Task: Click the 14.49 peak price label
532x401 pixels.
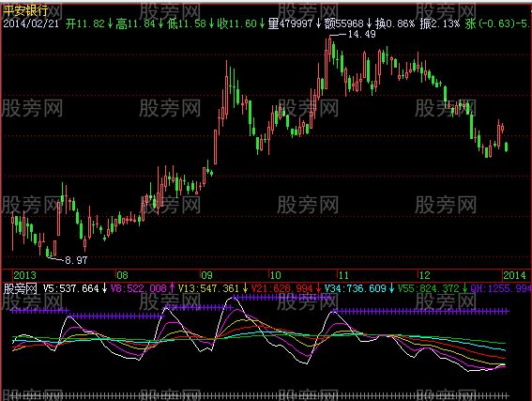Action: coord(361,34)
